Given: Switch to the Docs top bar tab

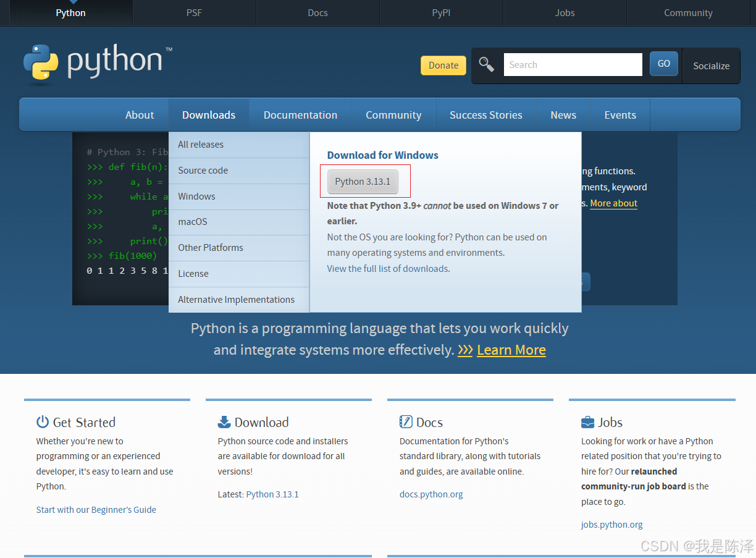Looking at the screenshot, I should pyautogui.click(x=318, y=13).
